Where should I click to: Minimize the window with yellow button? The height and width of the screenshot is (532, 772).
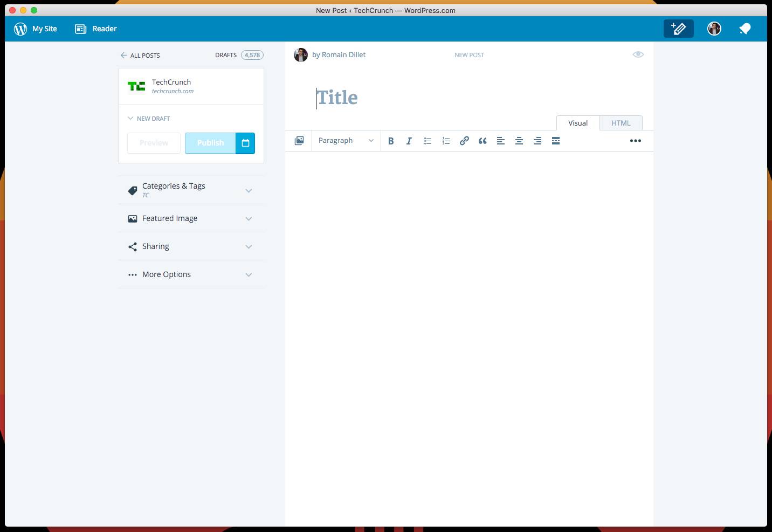coord(23,10)
